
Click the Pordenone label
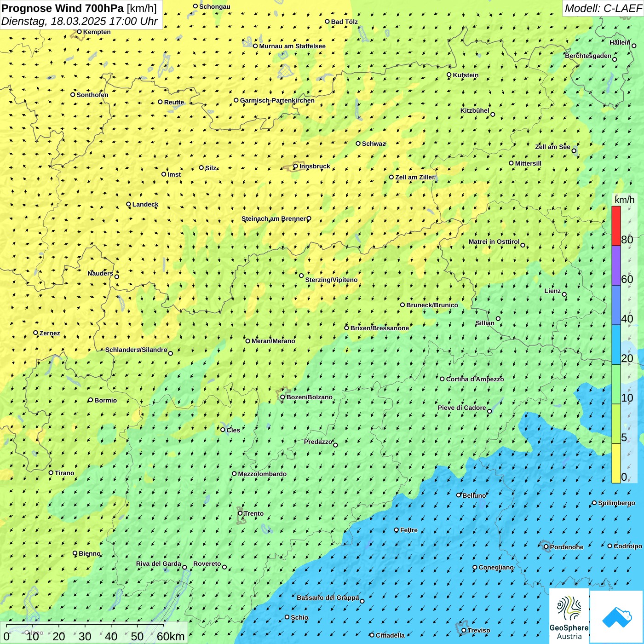coord(567,547)
